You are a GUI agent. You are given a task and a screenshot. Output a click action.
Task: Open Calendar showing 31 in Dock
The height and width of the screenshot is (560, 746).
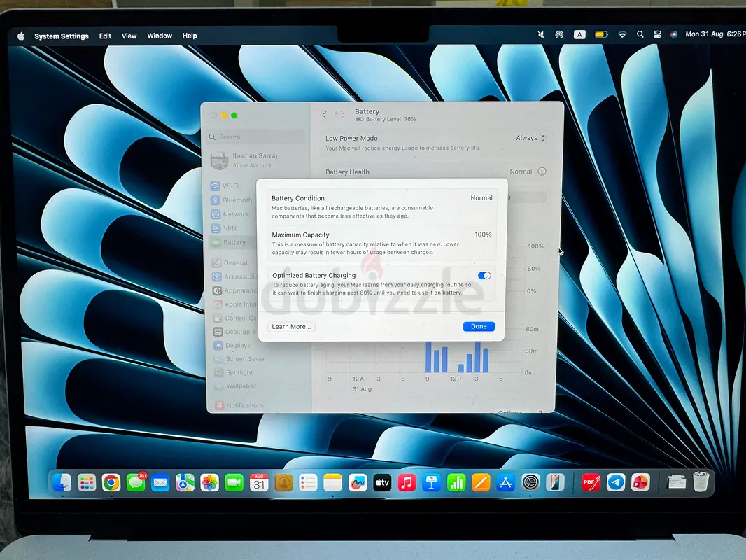coord(259,483)
